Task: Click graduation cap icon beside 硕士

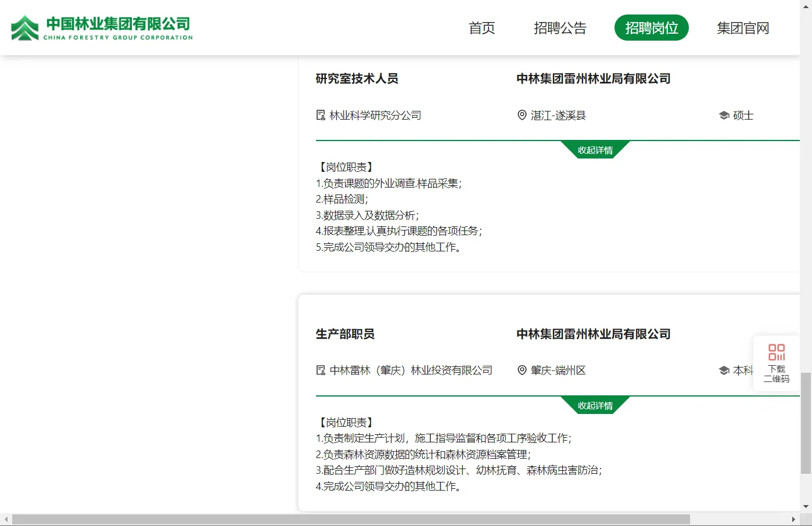Action: pyautogui.click(x=724, y=116)
